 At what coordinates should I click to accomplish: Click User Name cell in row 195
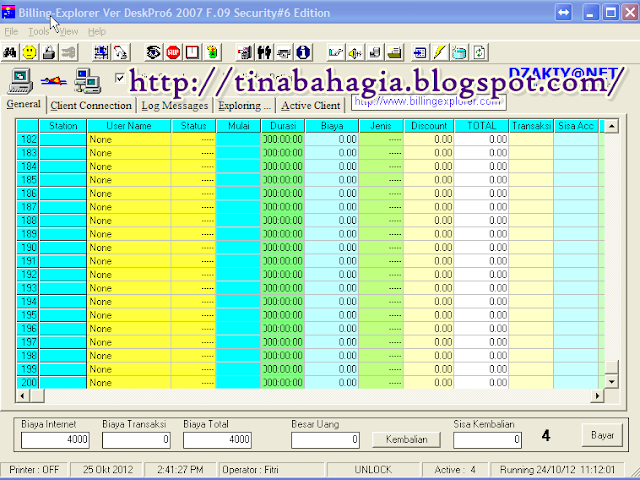[x=129, y=315]
